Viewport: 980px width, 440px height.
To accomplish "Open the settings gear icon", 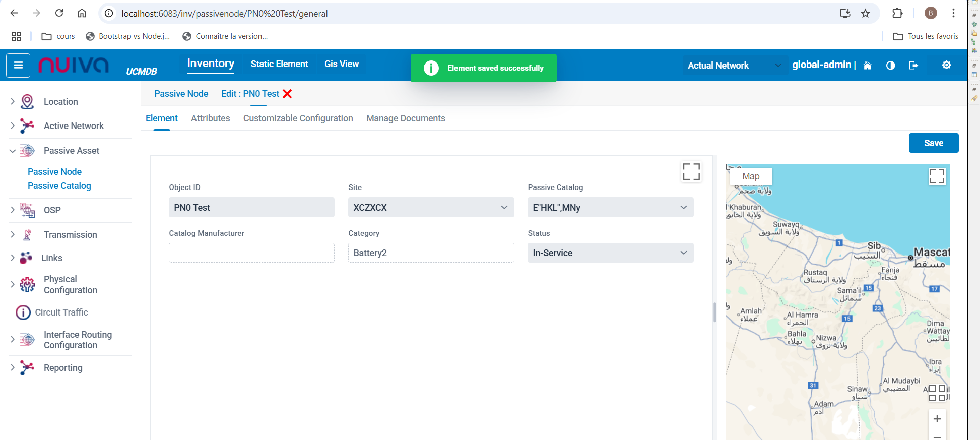I will (946, 65).
